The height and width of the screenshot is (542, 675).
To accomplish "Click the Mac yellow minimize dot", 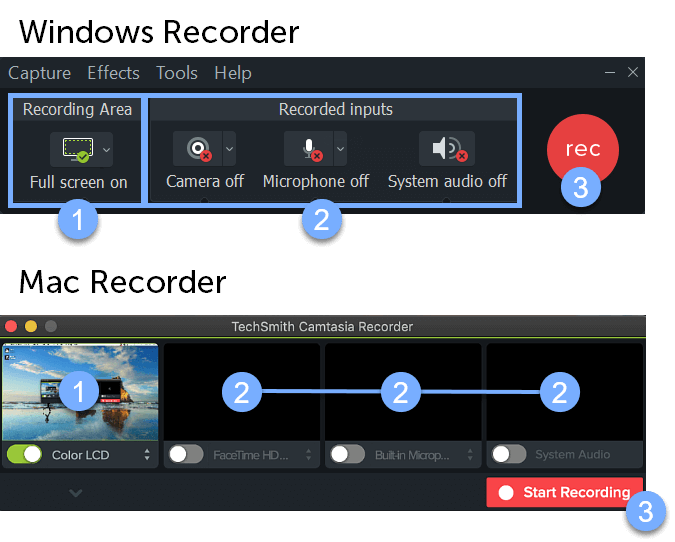I will (31, 326).
